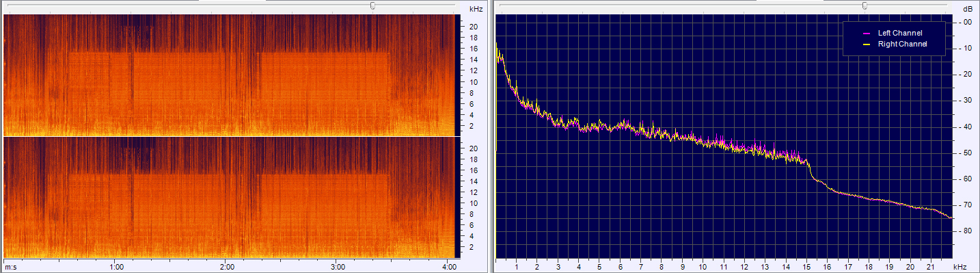Click the 3:00 time marker on the spectrogram
The height and width of the screenshot is (273, 980).
(x=338, y=266)
